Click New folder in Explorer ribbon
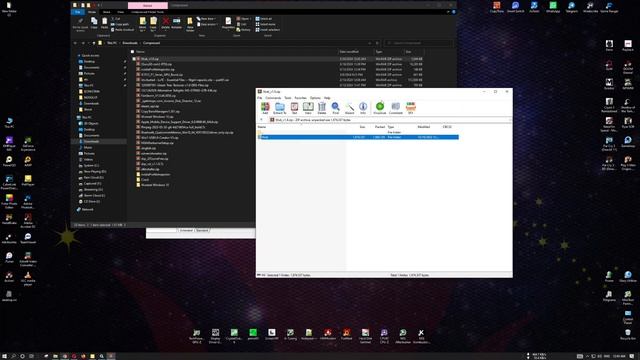 [190, 24]
